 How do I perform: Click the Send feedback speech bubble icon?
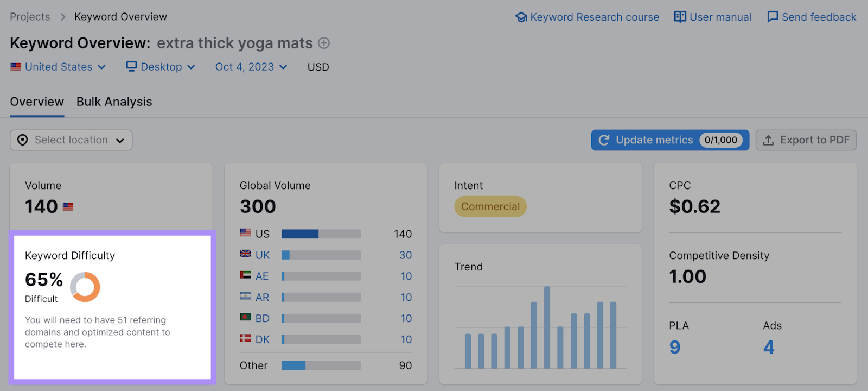(x=773, y=17)
